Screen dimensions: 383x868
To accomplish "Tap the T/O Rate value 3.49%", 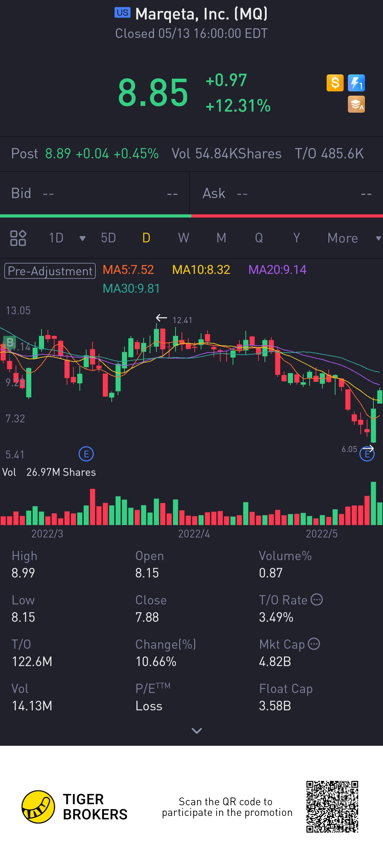I will tap(276, 617).
